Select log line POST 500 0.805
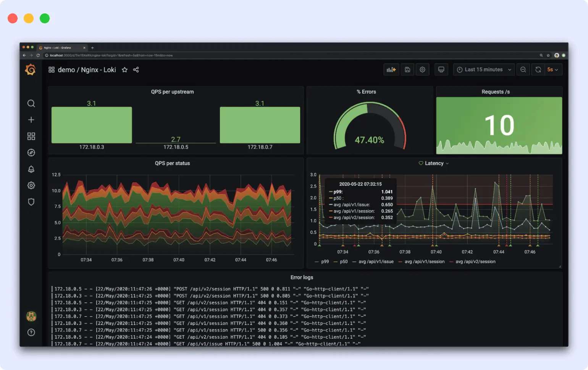The width and height of the screenshot is (588, 370). pyautogui.click(x=211, y=296)
